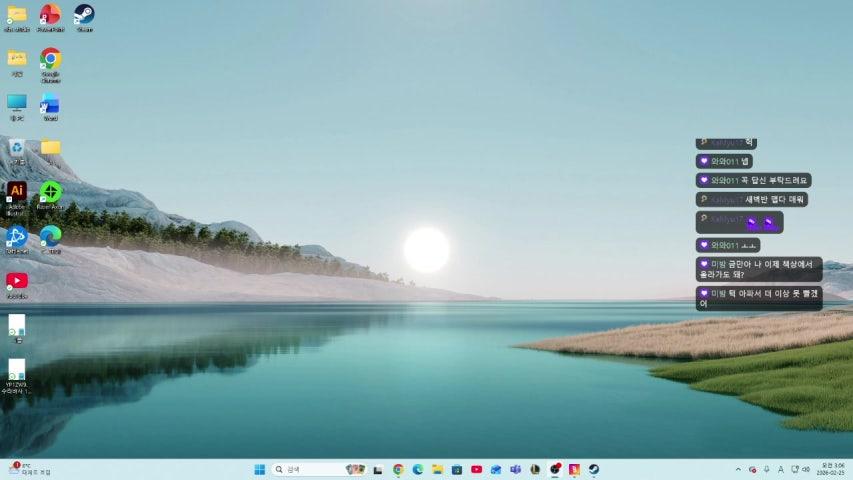The width and height of the screenshot is (853, 480).
Task: Open the PowerPoint desktop shortcut
Action: [x=50, y=14]
